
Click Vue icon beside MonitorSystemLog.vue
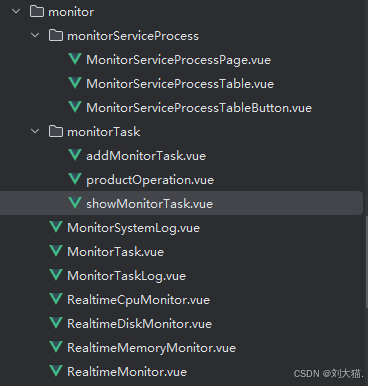click(56, 227)
